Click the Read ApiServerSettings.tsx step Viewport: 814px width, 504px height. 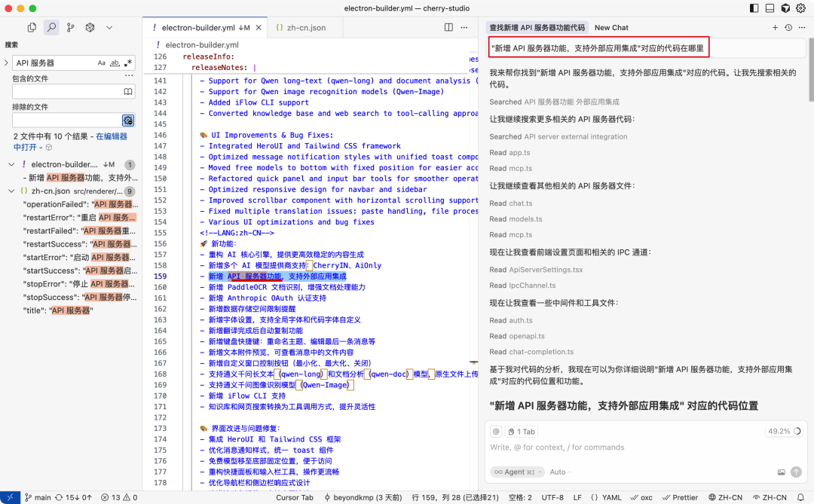click(536, 270)
